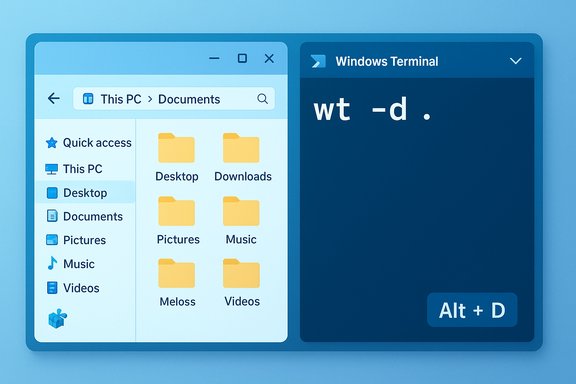Click the 'wt -d .' command text
Viewport: 576px width, 384px height.
372,110
